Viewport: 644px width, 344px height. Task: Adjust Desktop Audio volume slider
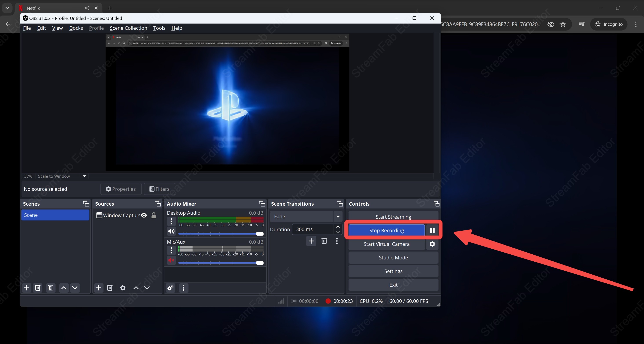point(221,234)
